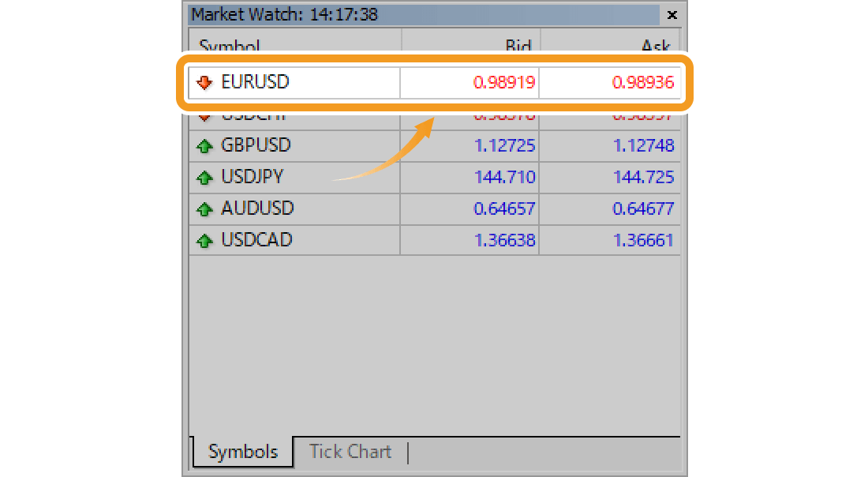Select the GBPUSD symbol name
This screenshot has height=477, width=868.
256,145
